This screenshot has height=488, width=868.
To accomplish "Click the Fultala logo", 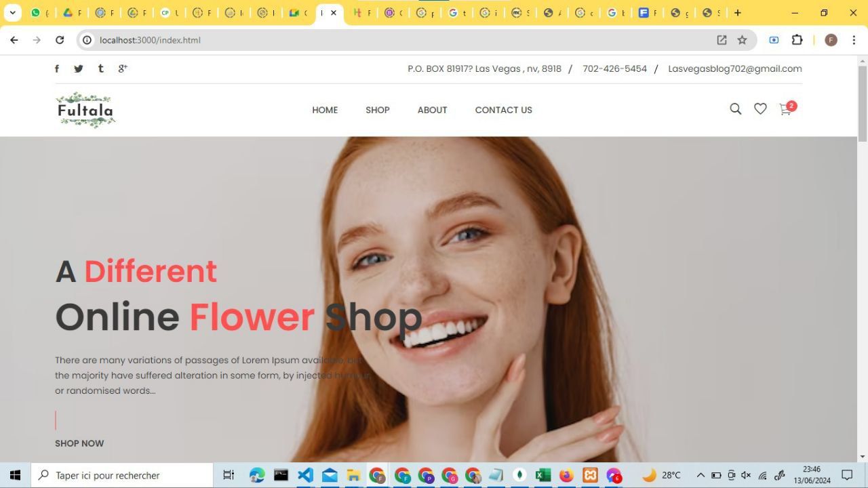I will tap(85, 110).
